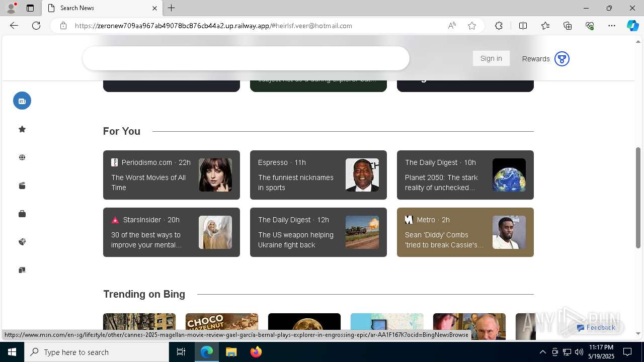Select the sports ball sidebar icon
The image size is (644, 362).
pos(22,242)
